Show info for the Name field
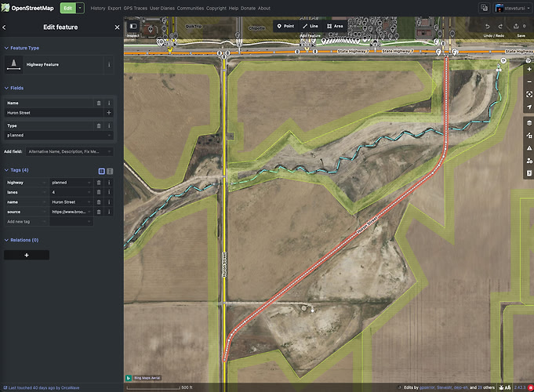Image resolution: width=534 pixels, height=392 pixels. click(109, 103)
